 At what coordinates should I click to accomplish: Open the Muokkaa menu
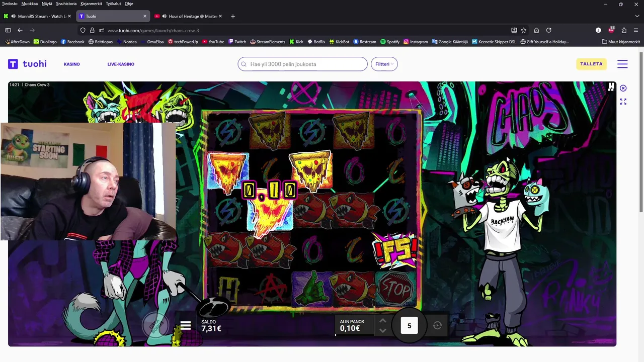[30, 4]
